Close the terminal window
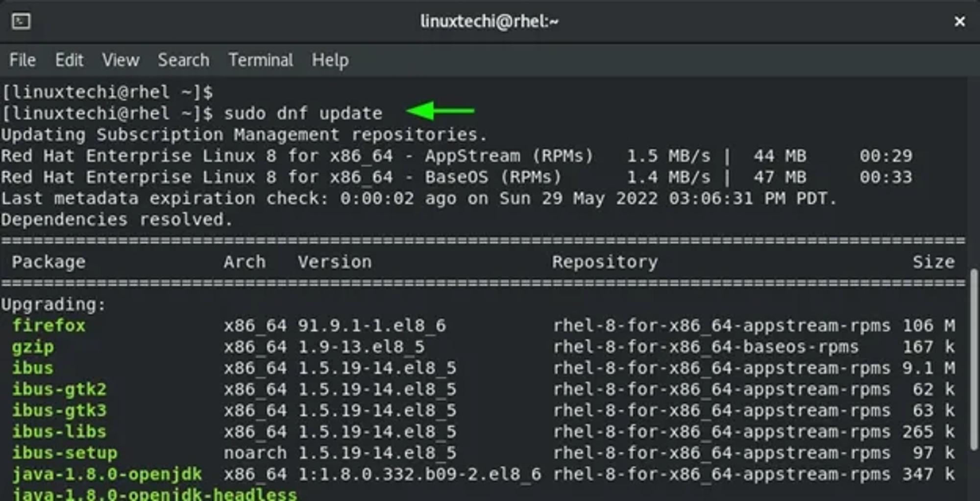This screenshot has width=980, height=501. [x=959, y=22]
